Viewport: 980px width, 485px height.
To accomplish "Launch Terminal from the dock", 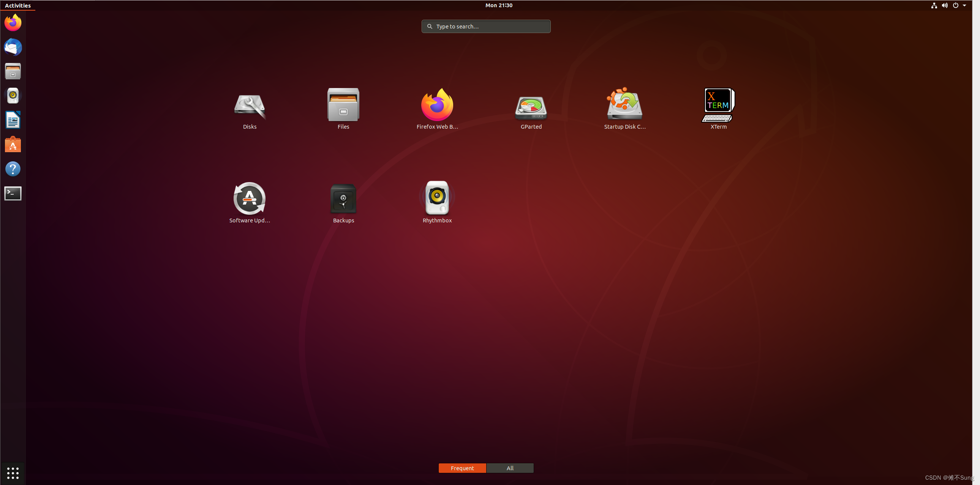I will (x=13, y=193).
